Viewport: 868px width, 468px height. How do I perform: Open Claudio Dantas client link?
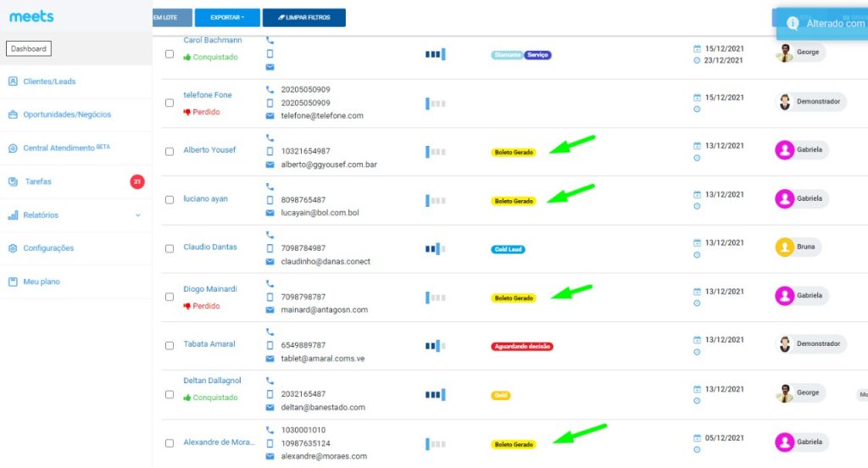210,247
